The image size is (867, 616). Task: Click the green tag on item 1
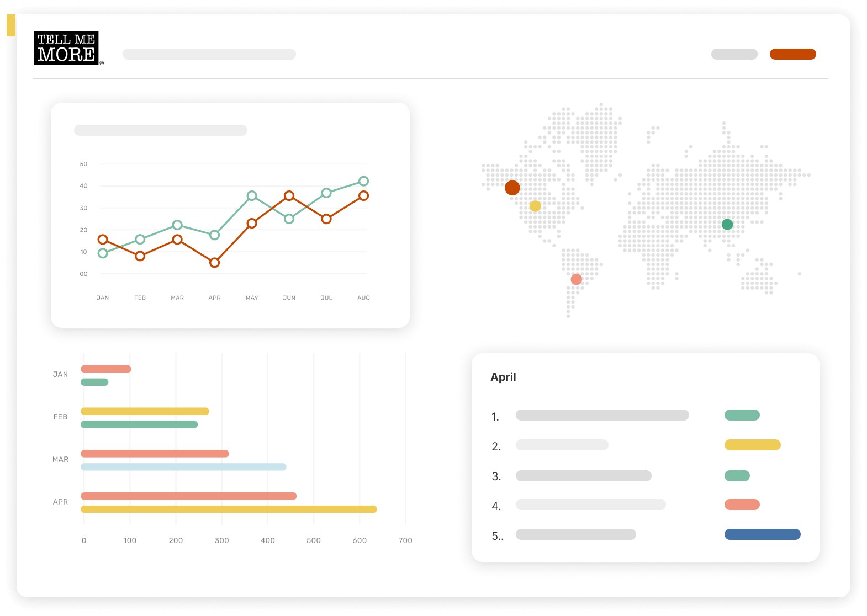742,415
